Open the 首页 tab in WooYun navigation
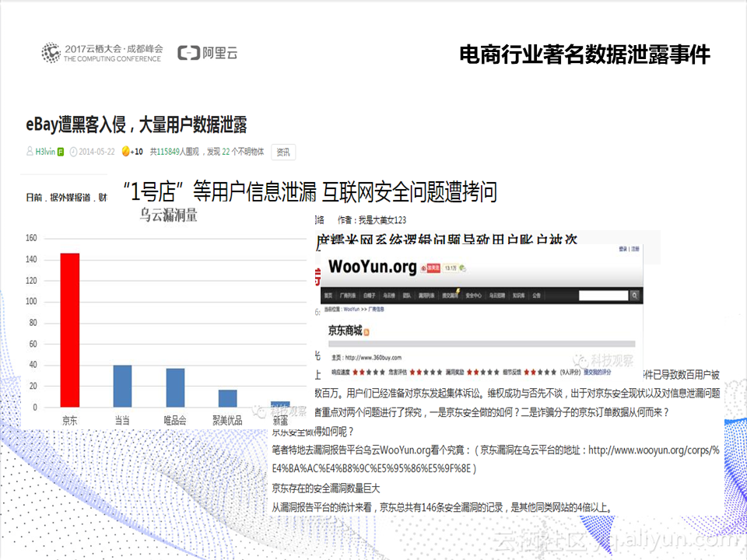The image size is (747, 560). click(x=328, y=296)
